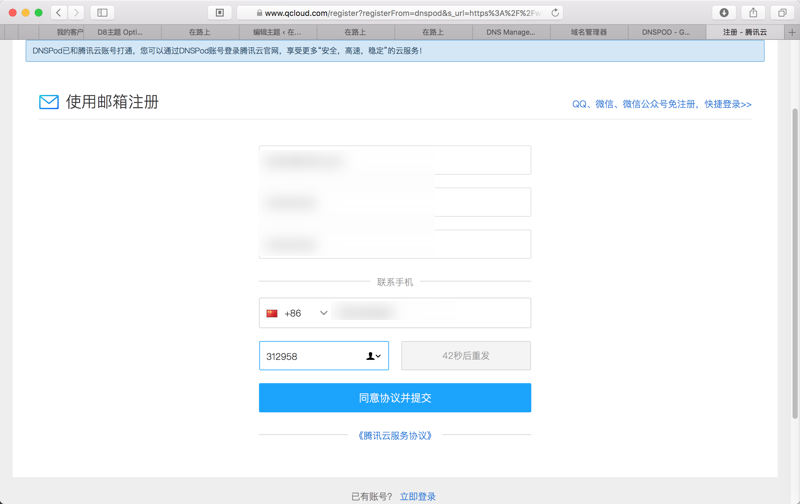This screenshot has height=504, width=800.
Task: Click the third blurred registration input field
Action: pyautogui.click(x=395, y=244)
